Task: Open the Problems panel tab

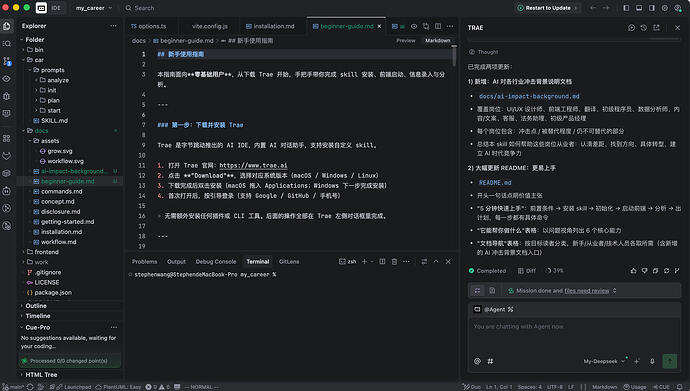Action: click(144, 262)
